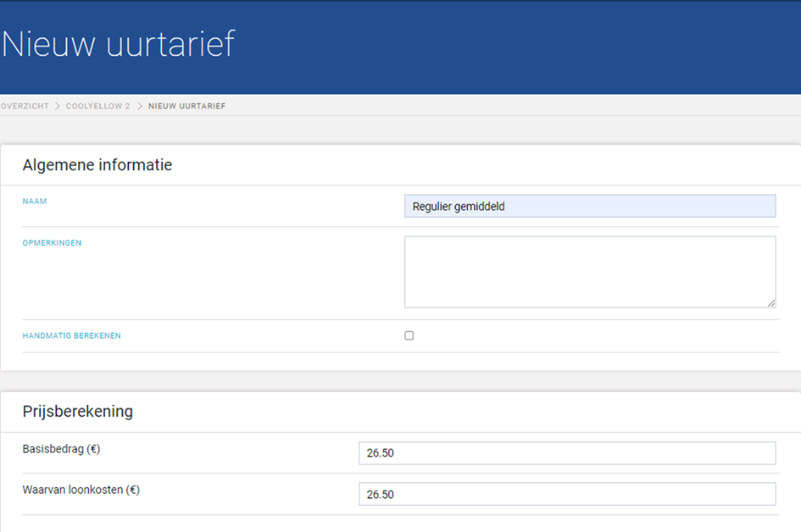The image size is (801, 532).
Task: Click the Nieuw uurtarief breadcrumb item
Action: coord(187,106)
